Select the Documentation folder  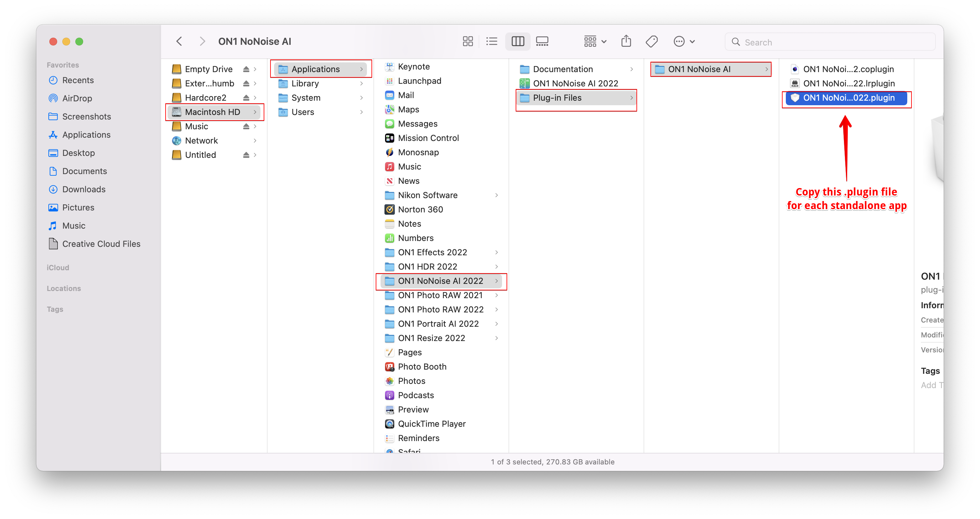pyautogui.click(x=562, y=69)
